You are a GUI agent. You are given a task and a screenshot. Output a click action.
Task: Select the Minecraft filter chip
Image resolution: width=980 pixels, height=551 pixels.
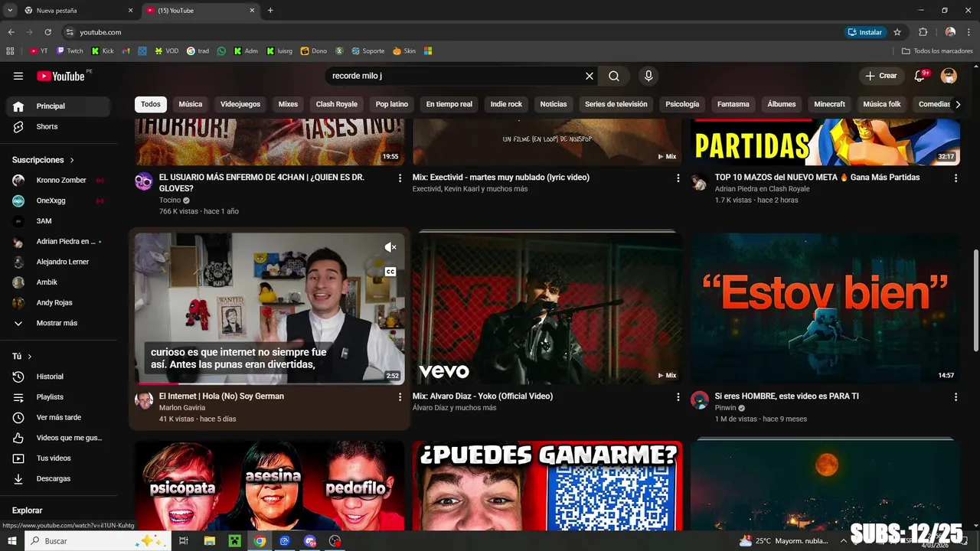click(830, 104)
